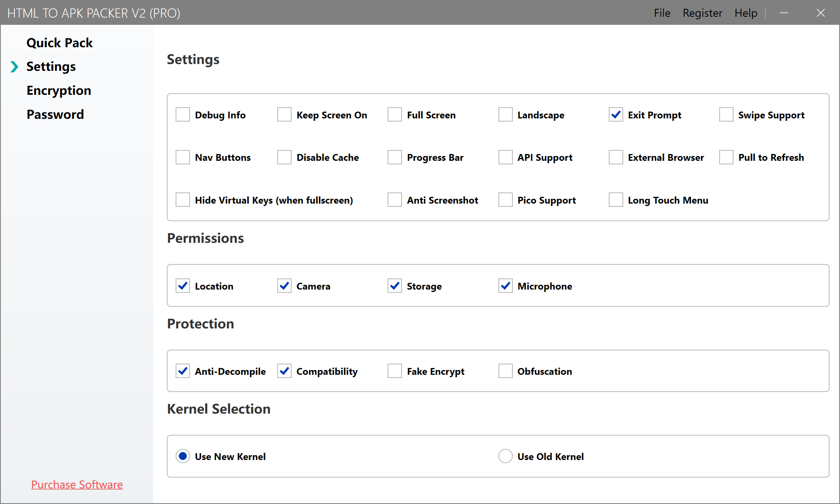Open the Password settings page
The width and height of the screenshot is (840, 504).
tap(55, 114)
